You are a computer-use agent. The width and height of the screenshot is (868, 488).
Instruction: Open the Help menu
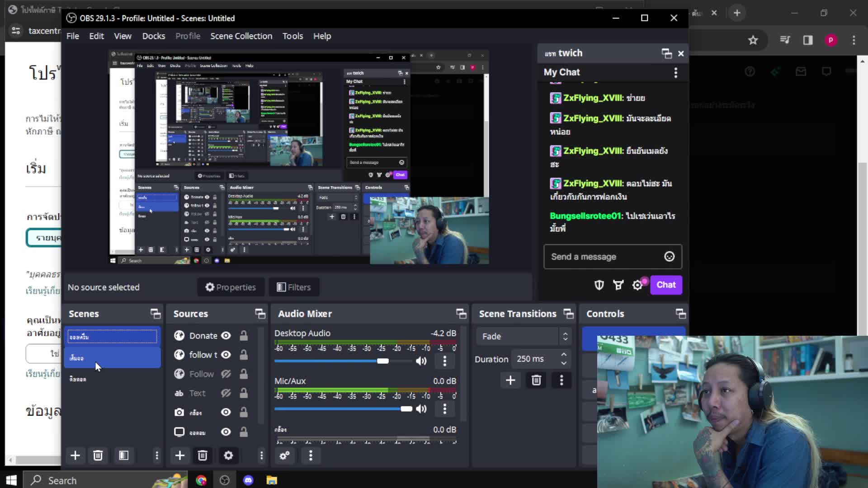(322, 36)
